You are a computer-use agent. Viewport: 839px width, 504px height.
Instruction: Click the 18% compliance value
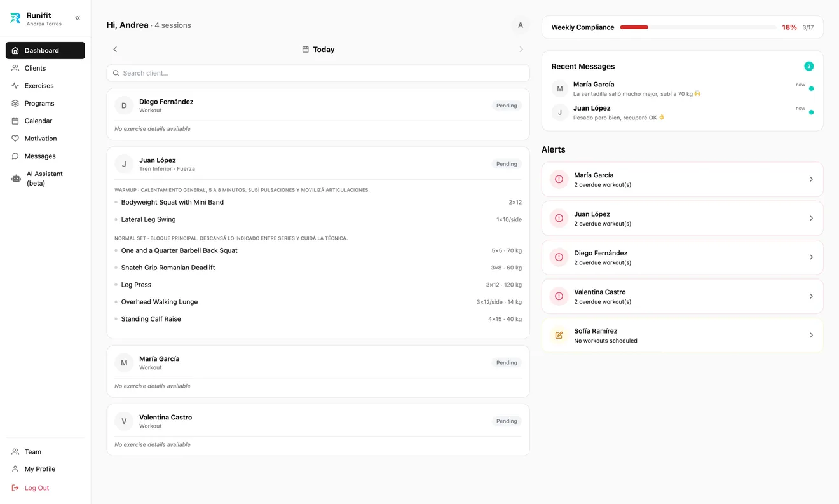[x=789, y=27]
